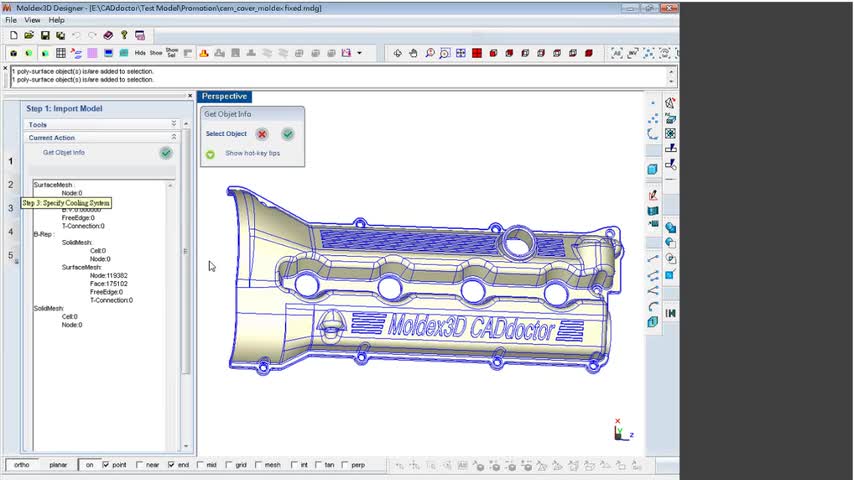Open the File menu

[11, 20]
